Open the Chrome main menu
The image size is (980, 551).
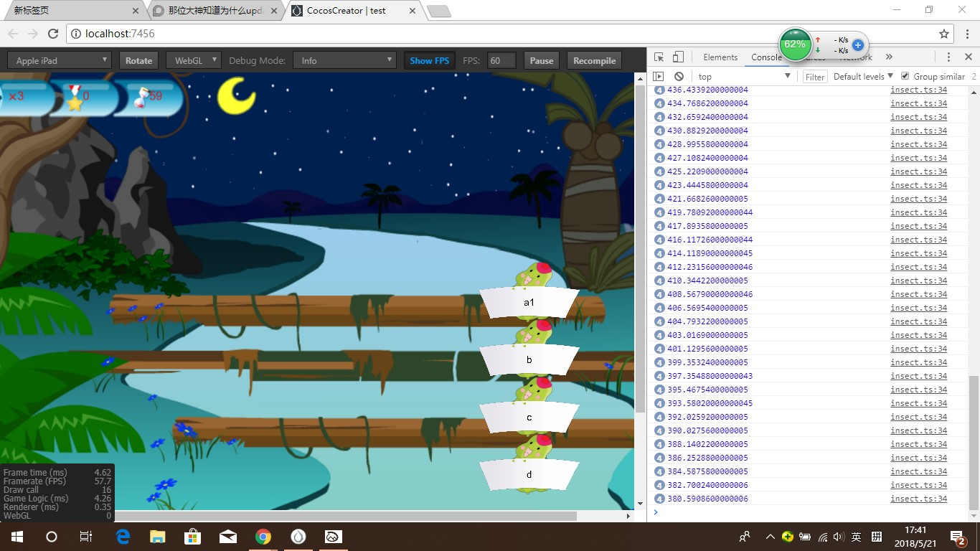pyautogui.click(x=966, y=34)
